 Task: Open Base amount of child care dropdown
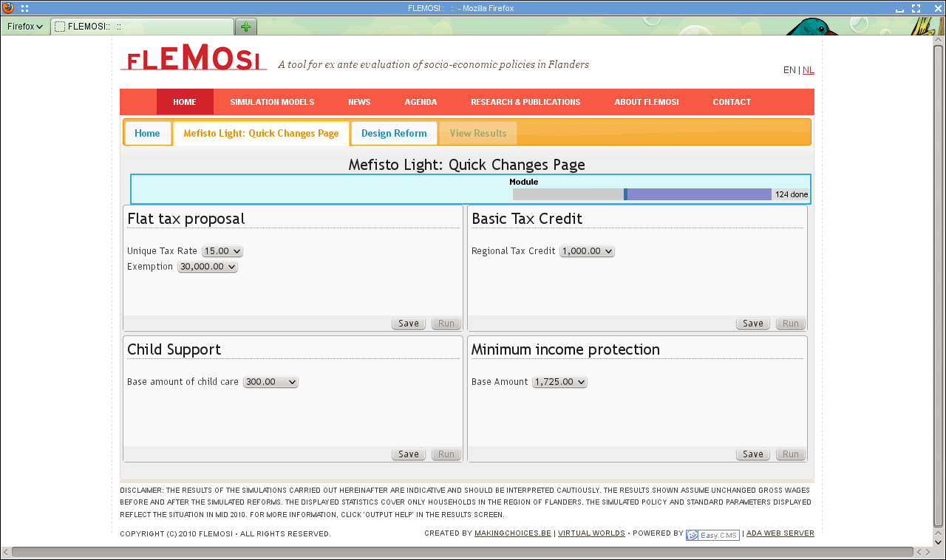pyautogui.click(x=270, y=382)
